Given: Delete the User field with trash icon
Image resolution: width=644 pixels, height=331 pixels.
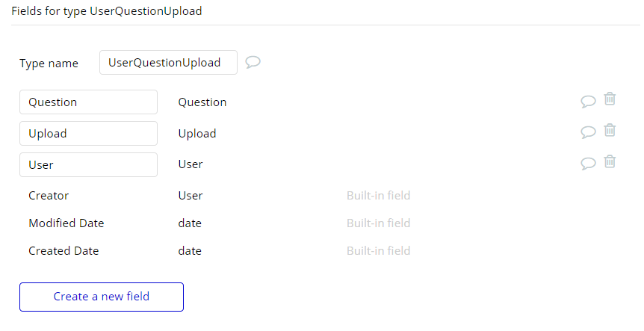Looking at the screenshot, I should tap(610, 161).
